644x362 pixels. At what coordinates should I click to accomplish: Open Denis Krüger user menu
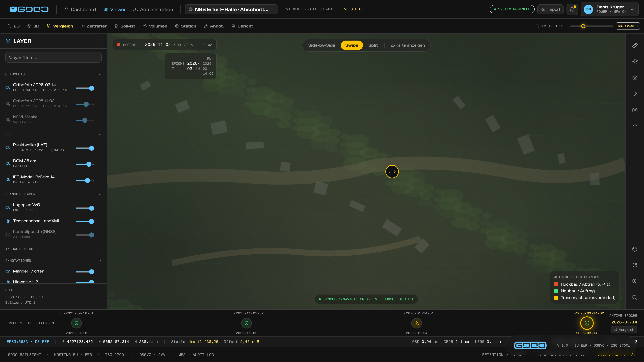pyautogui.click(x=609, y=9)
